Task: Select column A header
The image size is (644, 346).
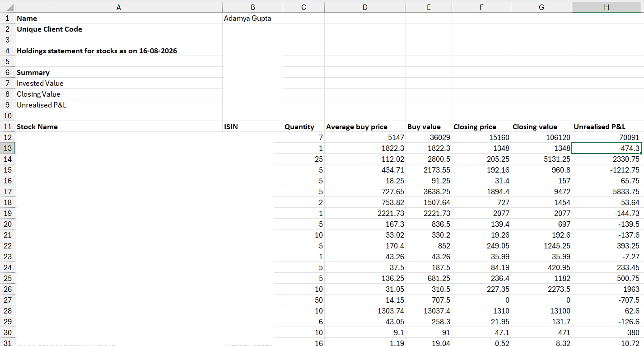Action: click(x=119, y=7)
